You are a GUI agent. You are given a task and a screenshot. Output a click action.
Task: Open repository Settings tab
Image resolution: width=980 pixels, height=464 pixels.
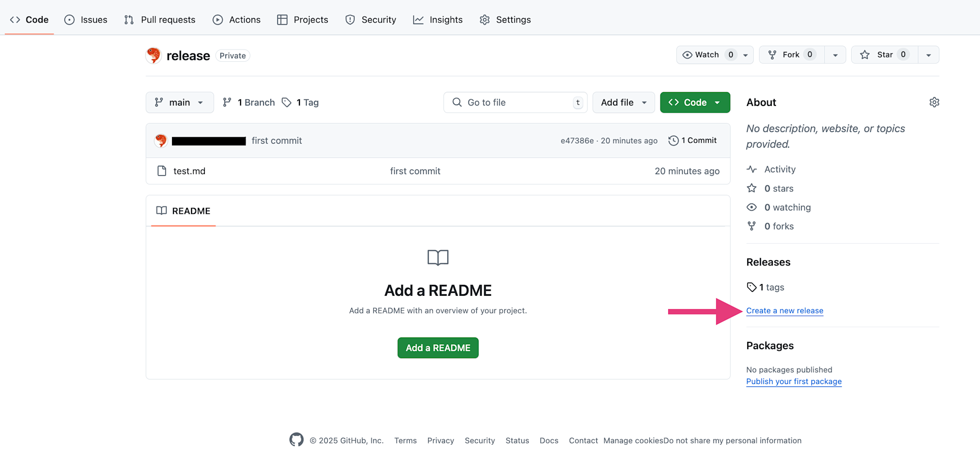(506, 20)
